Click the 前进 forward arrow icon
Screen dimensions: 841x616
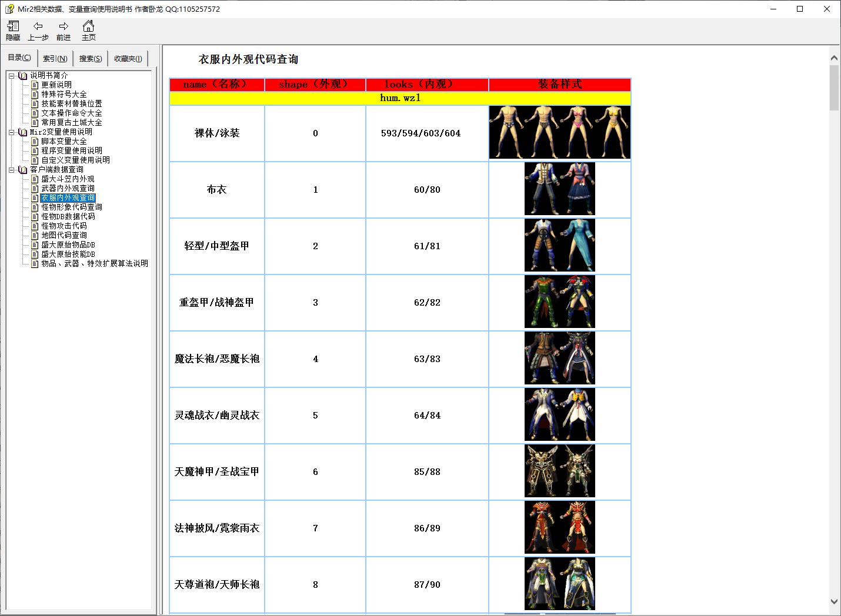coord(63,26)
